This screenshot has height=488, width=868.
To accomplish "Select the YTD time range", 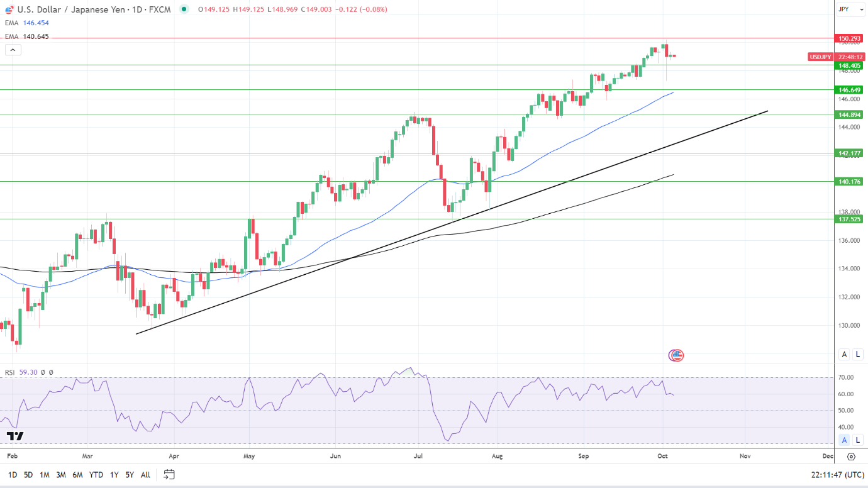I will (x=96, y=475).
